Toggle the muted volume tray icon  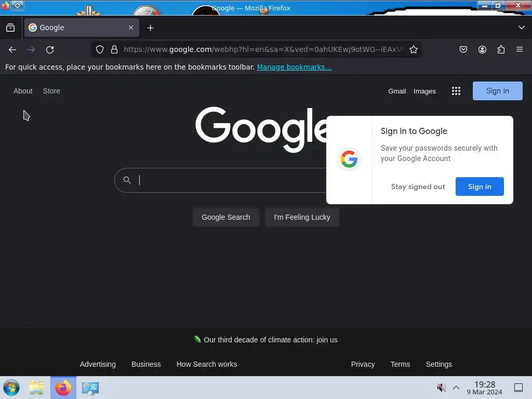[441, 388]
